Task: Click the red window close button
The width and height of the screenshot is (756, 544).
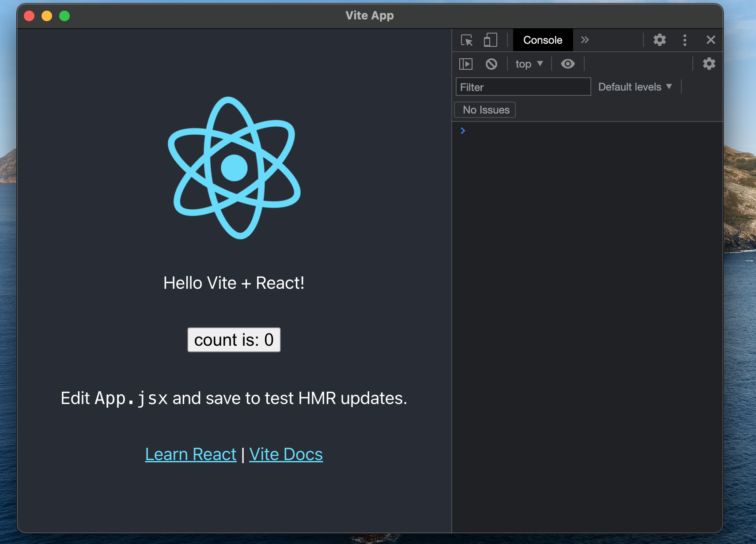Action: pyautogui.click(x=29, y=16)
